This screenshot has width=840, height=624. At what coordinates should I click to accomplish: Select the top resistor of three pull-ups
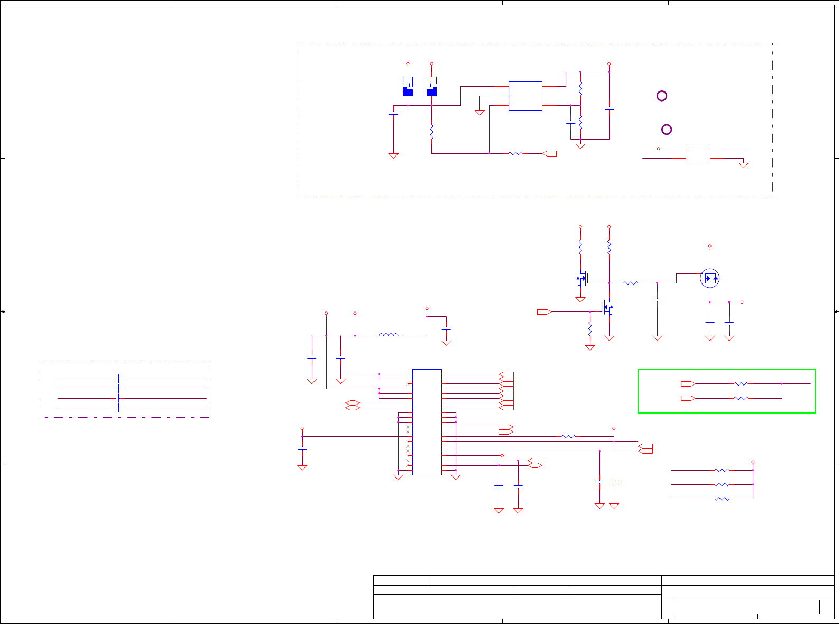coord(722,470)
